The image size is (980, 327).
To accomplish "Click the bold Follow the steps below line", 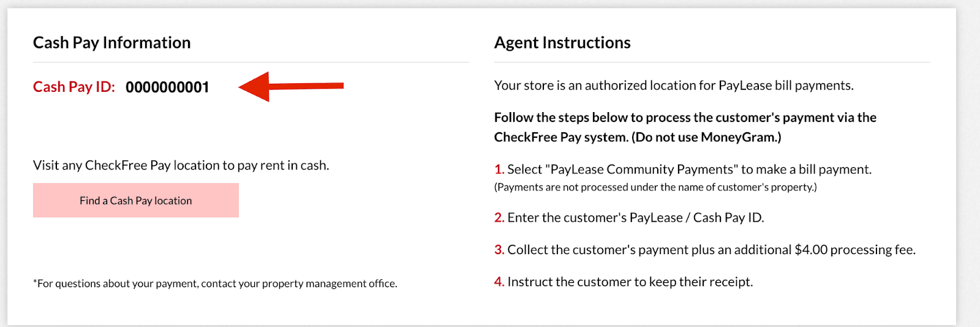I will click(685, 118).
